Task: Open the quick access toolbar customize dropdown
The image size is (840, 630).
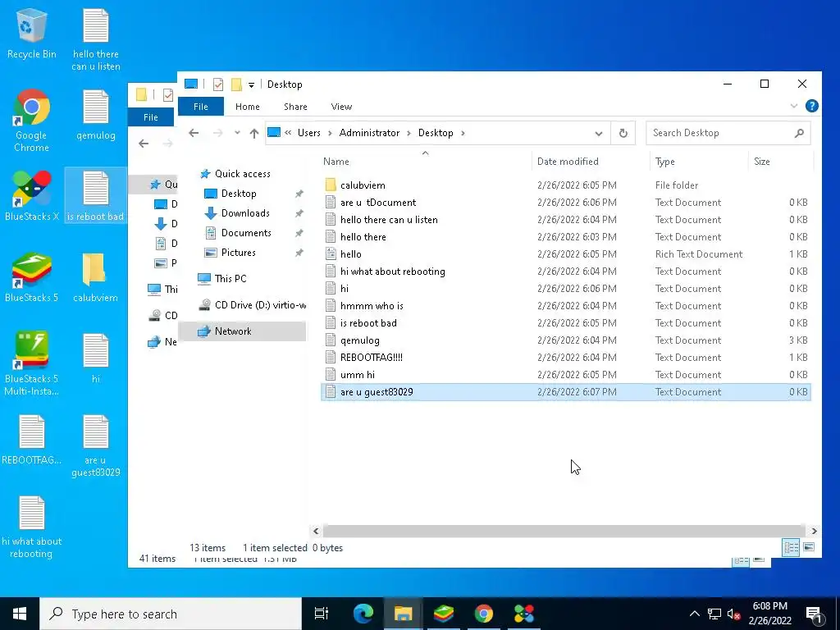Action: coord(251,85)
